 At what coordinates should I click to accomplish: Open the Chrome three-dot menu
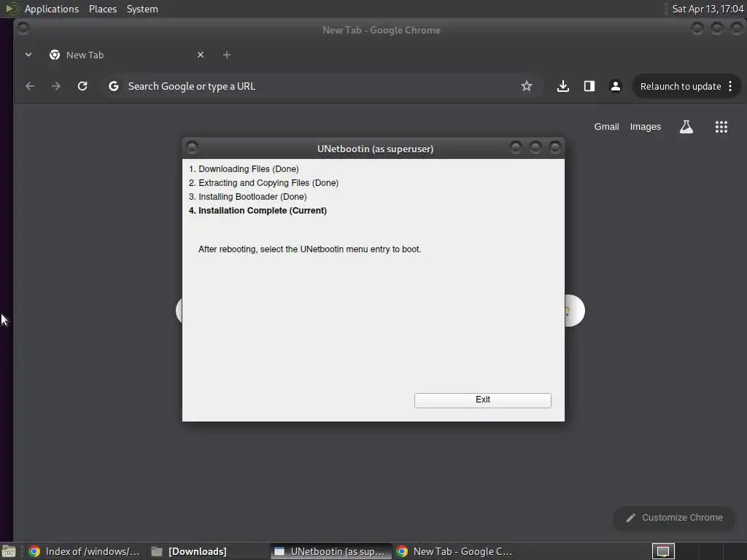coord(730,86)
